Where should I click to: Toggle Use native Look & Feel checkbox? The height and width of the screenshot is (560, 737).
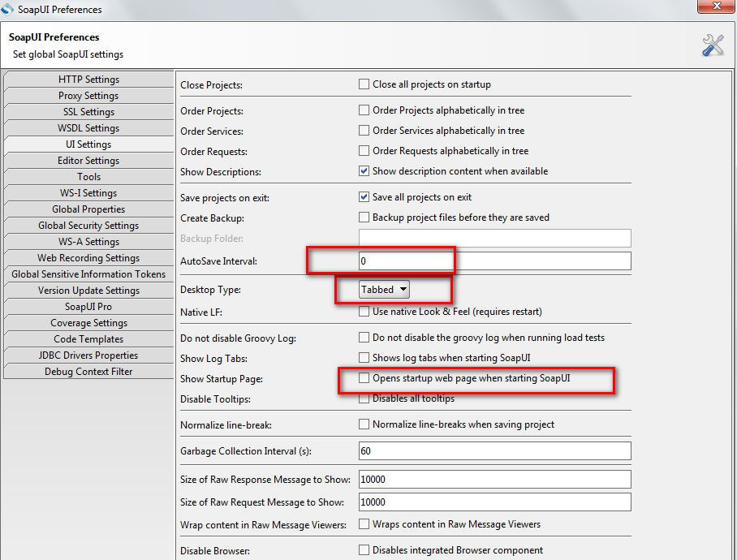tap(364, 311)
